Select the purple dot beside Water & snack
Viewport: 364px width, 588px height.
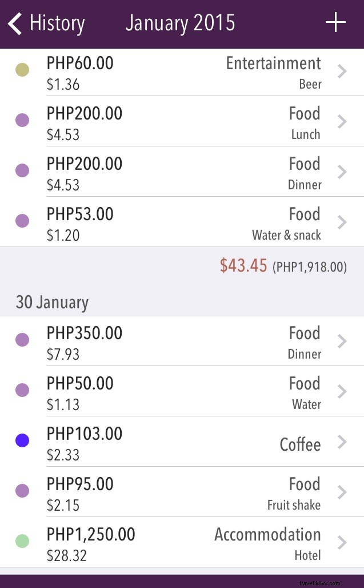[x=22, y=221]
